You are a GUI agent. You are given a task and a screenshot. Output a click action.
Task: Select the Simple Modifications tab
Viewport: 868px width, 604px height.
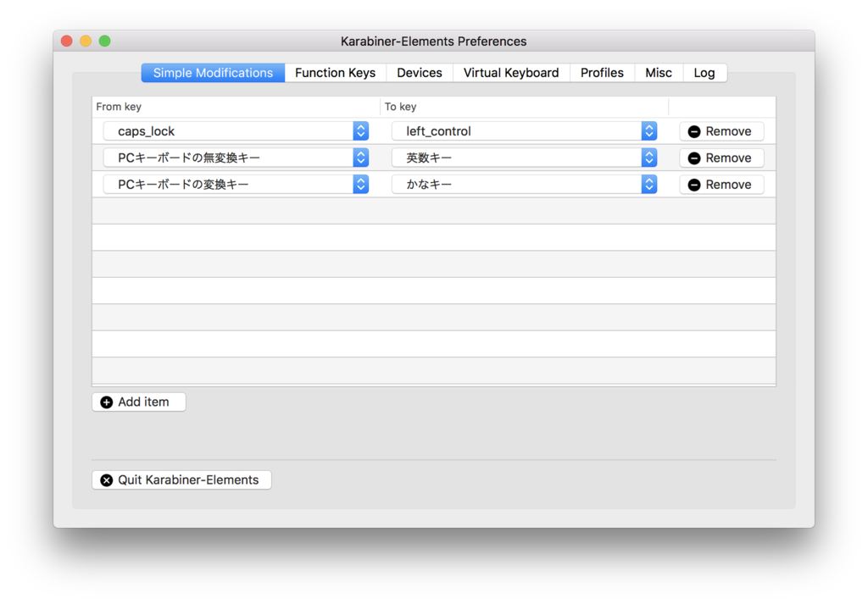(213, 73)
